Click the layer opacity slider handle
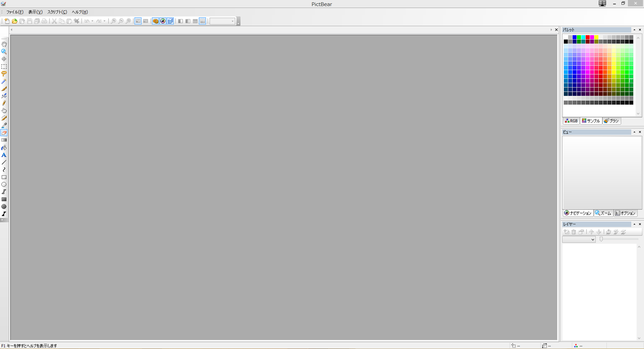 (x=601, y=239)
